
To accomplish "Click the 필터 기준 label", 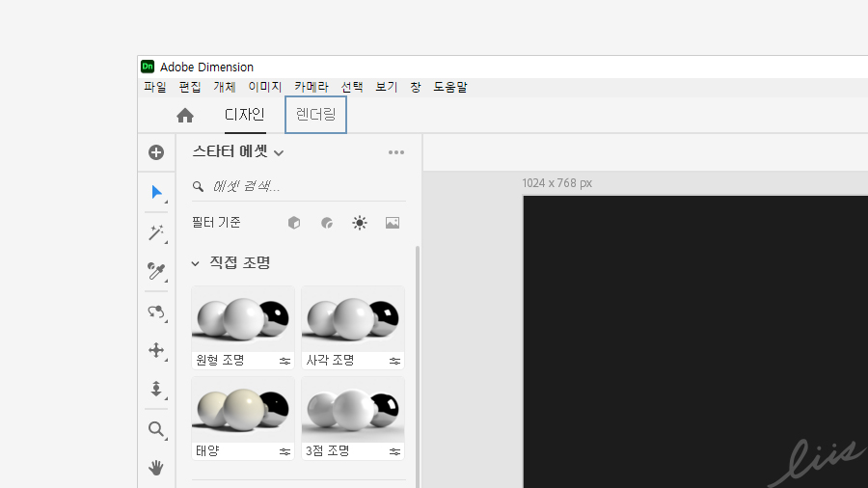I will [216, 223].
